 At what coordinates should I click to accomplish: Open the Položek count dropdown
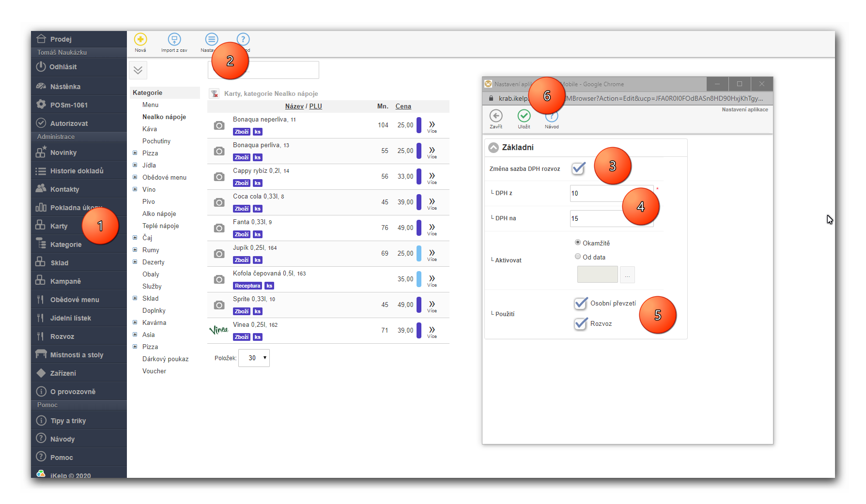pos(254,358)
